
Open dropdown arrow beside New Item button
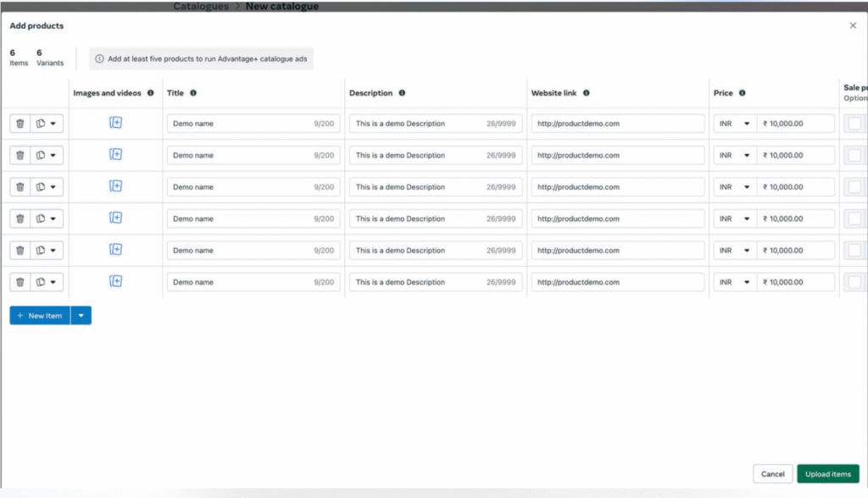81,316
